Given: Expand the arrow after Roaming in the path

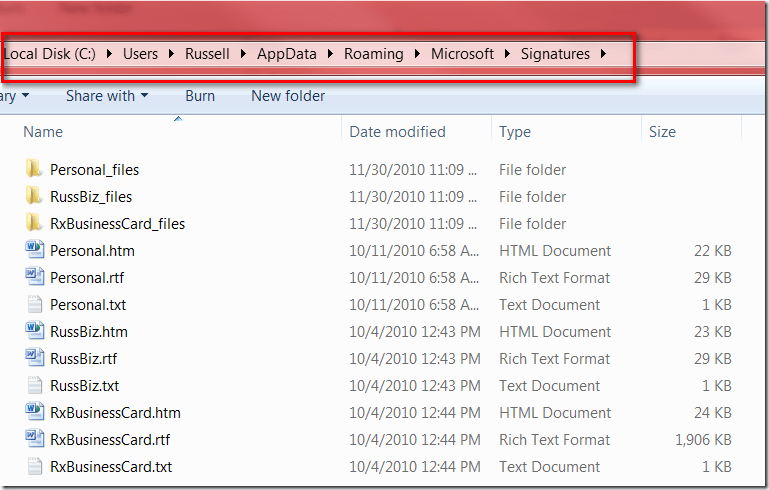Looking at the screenshot, I should 417,54.
